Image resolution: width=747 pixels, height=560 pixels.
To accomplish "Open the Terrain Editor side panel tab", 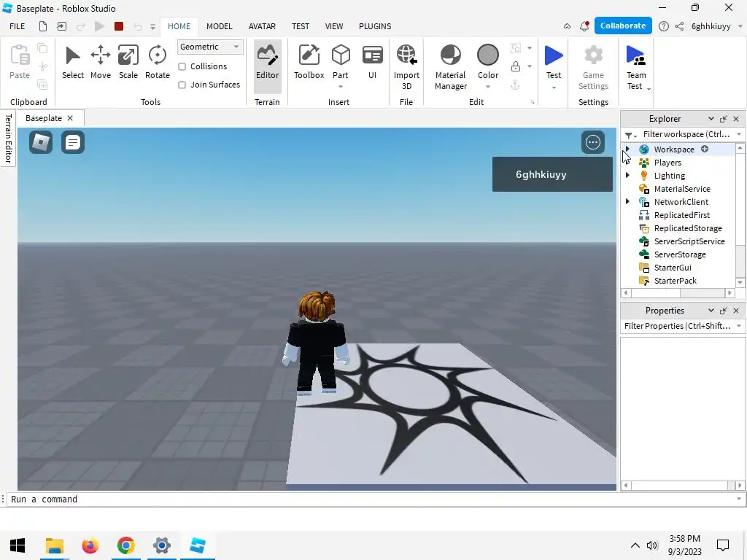I will pyautogui.click(x=8, y=139).
